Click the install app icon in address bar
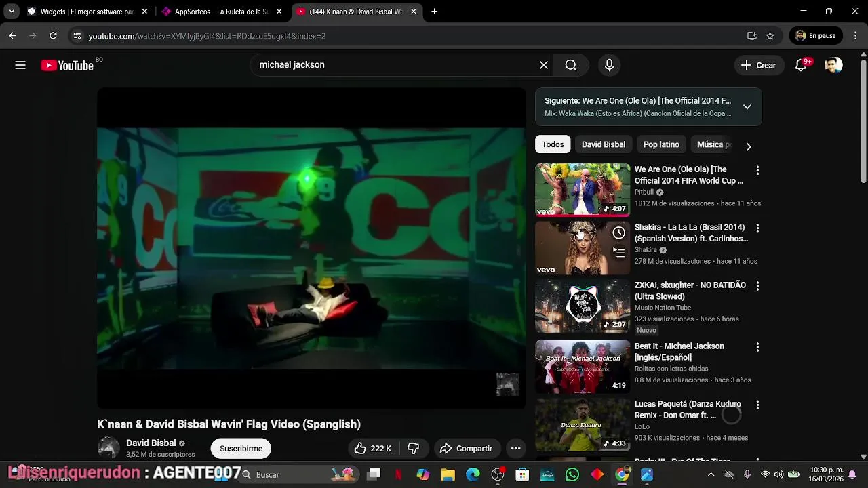The width and height of the screenshot is (868, 488). click(751, 35)
